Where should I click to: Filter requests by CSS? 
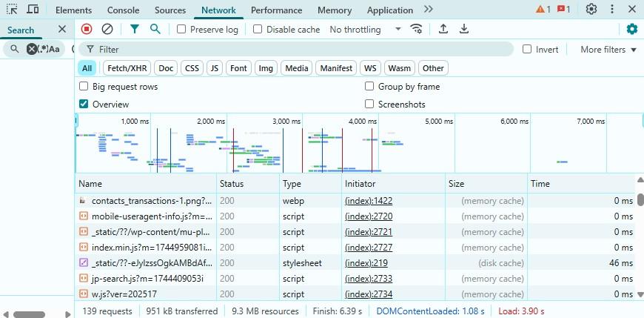[192, 68]
